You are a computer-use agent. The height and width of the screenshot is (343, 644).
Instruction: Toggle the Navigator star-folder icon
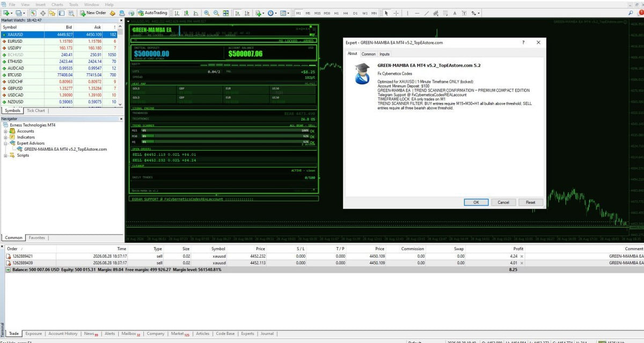coord(52,12)
